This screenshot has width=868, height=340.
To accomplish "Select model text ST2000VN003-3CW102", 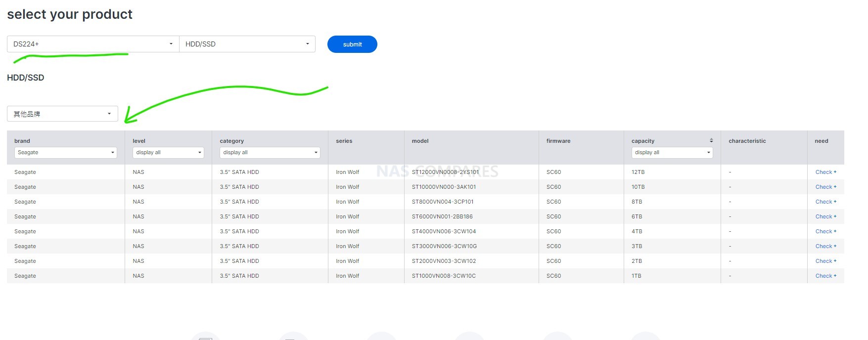I will pos(444,261).
